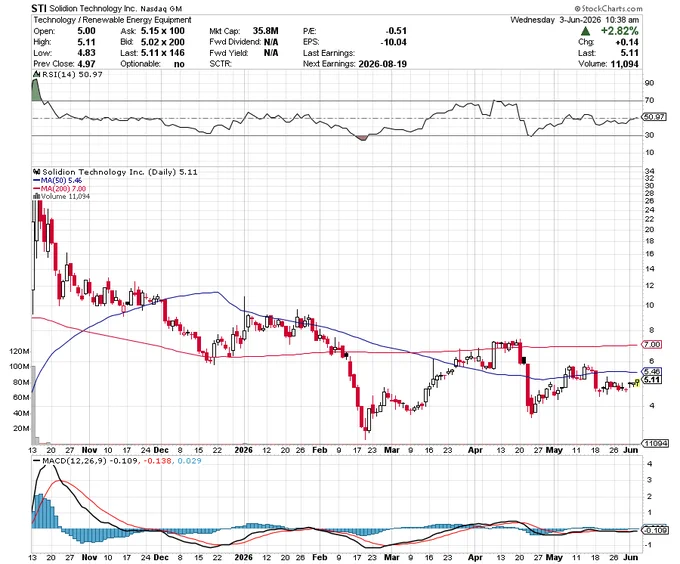The image size is (680, 564).
Task: Click the 20M volume axis label
Action: pyautogui.click(x=21, y=429)
